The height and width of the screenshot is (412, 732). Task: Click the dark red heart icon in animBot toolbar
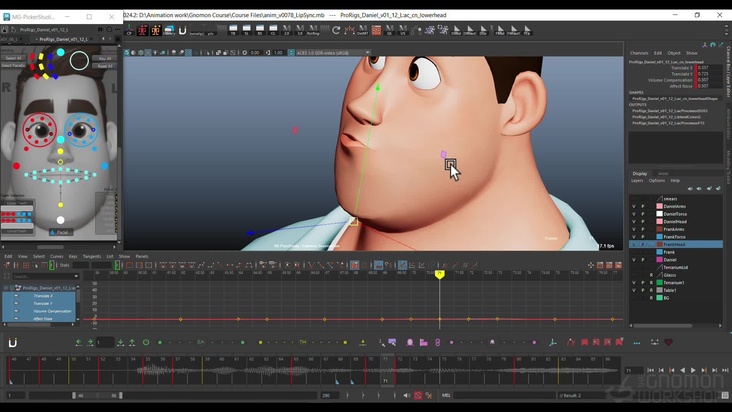pos(669,342)
